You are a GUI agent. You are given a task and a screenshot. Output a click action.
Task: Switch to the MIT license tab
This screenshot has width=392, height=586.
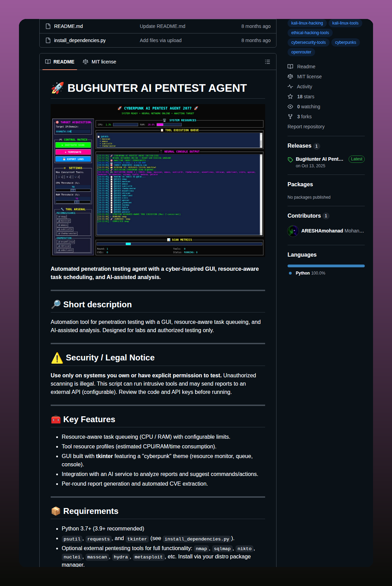click(x=99, y=62)
